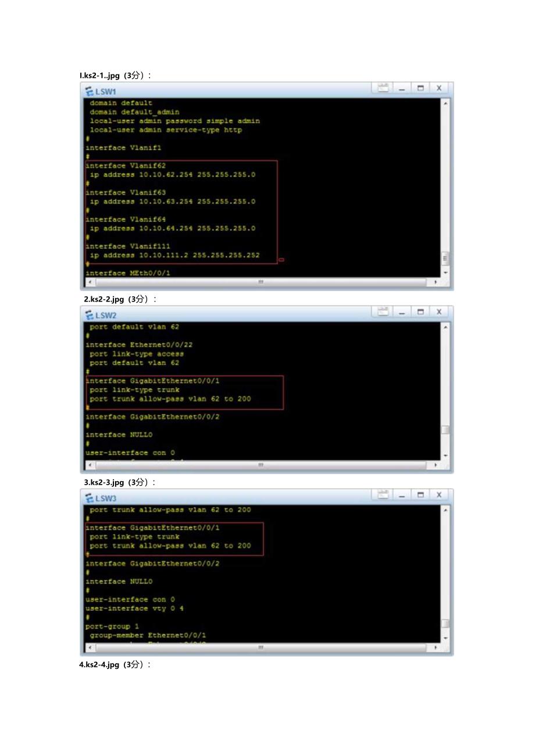Click the vertical scrollbar thumb in LSW2

tap(445, 430)
